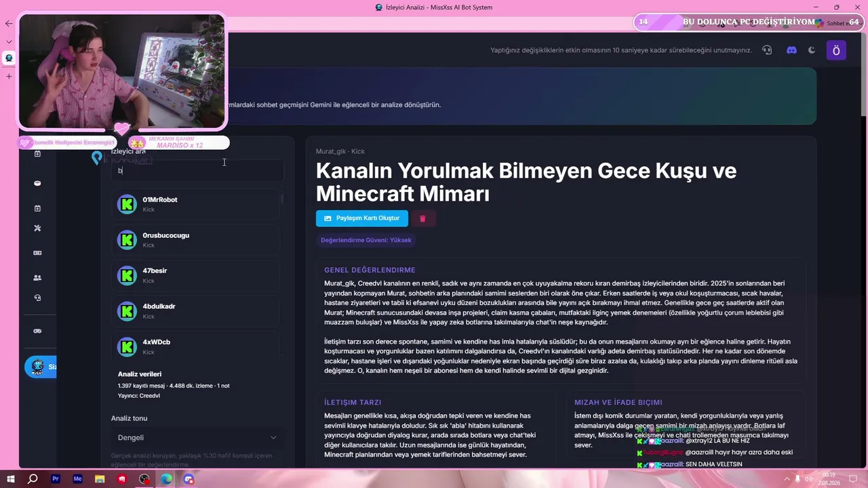Click the blue bot avatar sidebar button
This screenshot has width=868, height=488.
(40, 367)
